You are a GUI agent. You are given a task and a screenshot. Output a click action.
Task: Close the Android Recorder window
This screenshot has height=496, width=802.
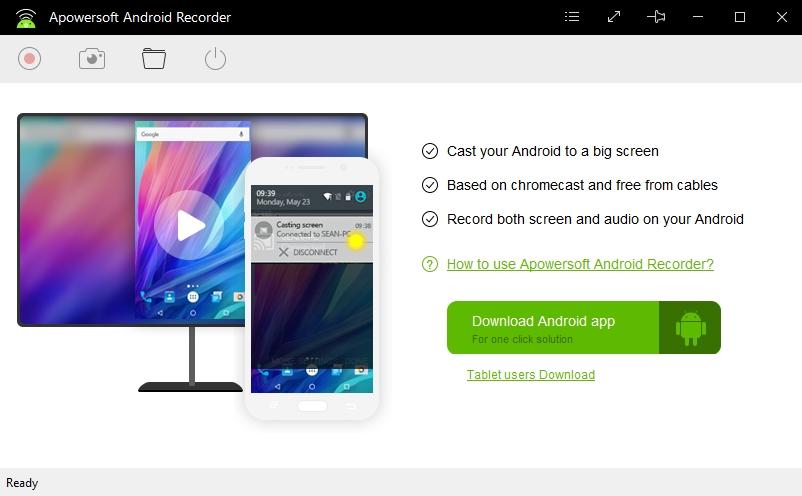tap(782, 17)
